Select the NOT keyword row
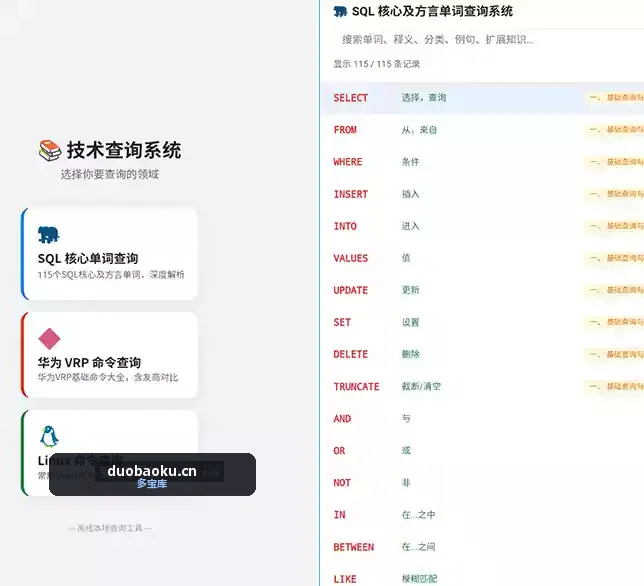644x586 pixels. pyautogui.click(x=482, y=483)
